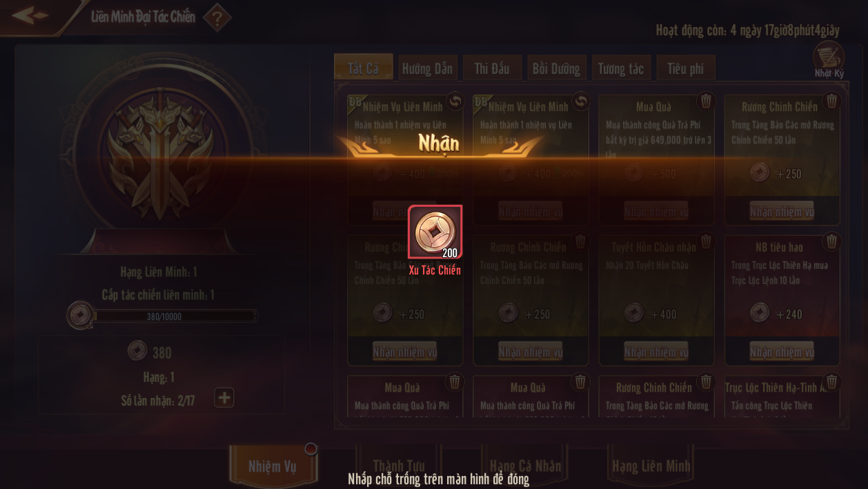Image resolution: width=868 pixels, height=489 pixels.
Task: Switch to the Thành Tựu bottom tab
Action: tap(399, 466)
